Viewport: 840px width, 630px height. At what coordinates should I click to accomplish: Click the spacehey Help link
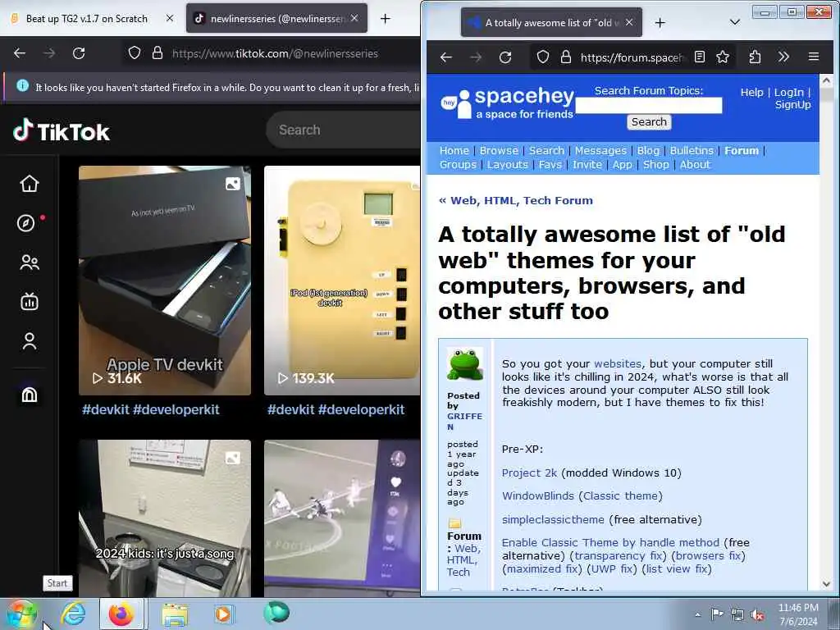(x=751, y=92)
